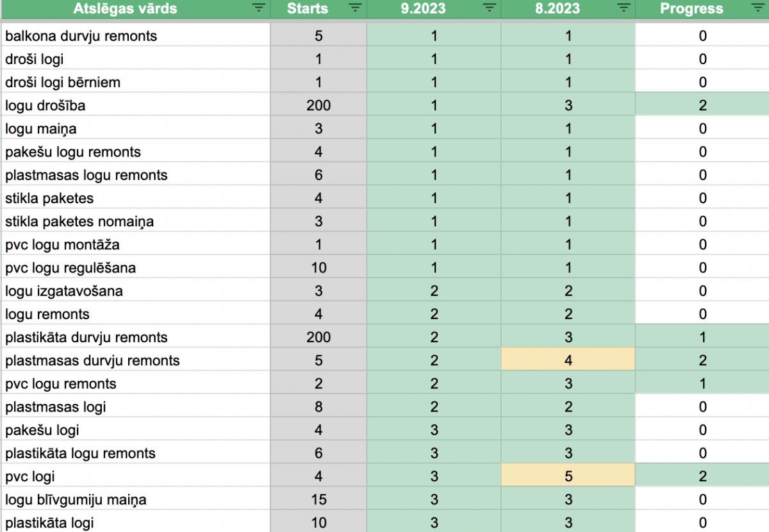
Task: Select Starts value for "logu blīvgumiju maiņa"
Action: point(318,500)
